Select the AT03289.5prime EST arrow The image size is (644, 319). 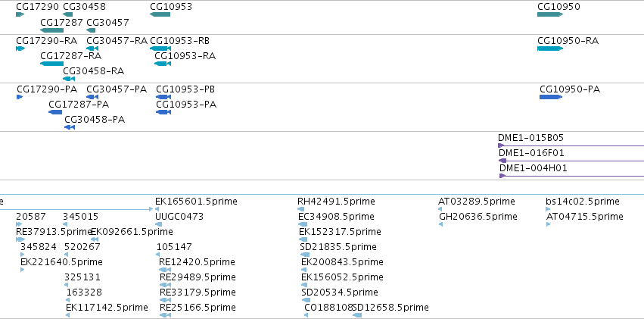(440, 209)
